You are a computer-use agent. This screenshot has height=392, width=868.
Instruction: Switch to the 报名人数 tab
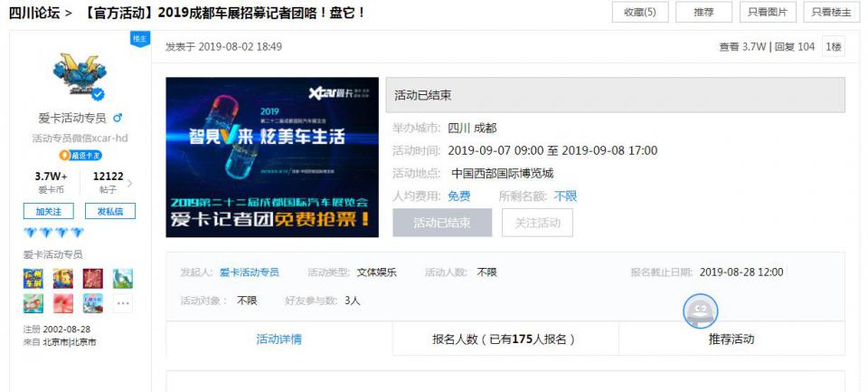click(505, 339)
